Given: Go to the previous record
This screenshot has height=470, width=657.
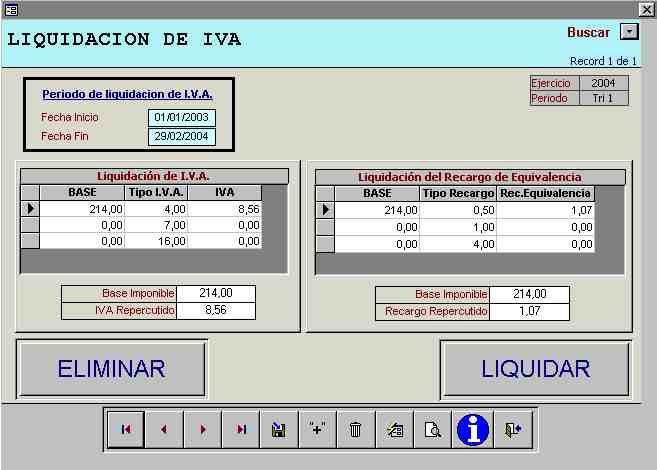Looking at the screenshot, I should pyautogui.click(x=164, y=429).
